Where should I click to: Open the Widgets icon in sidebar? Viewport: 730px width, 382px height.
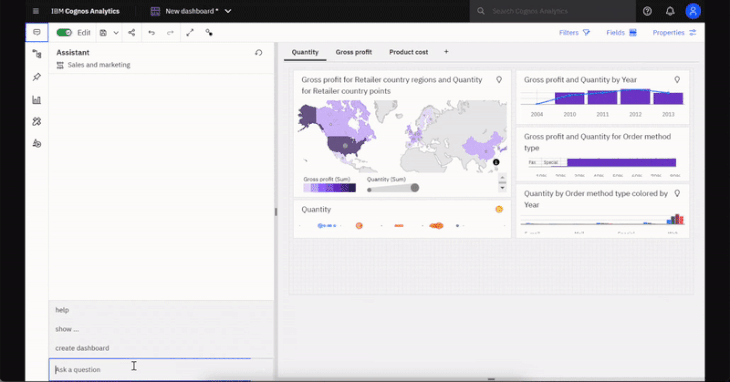tap(37, 121)
